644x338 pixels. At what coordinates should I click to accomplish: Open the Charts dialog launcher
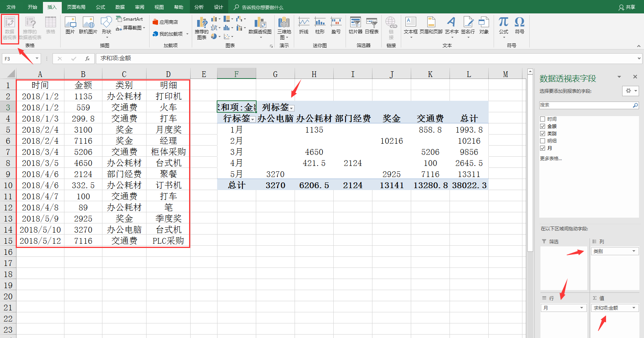271,46
